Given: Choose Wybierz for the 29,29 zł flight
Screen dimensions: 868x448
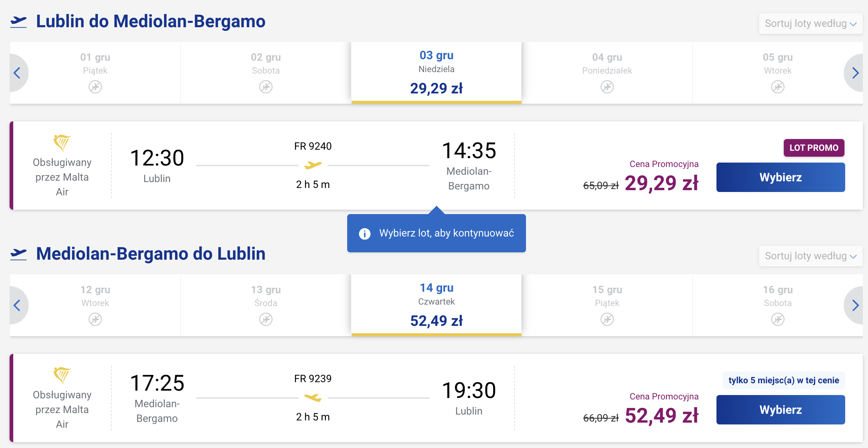Looking at the screenshot, I should pos(780,177).
